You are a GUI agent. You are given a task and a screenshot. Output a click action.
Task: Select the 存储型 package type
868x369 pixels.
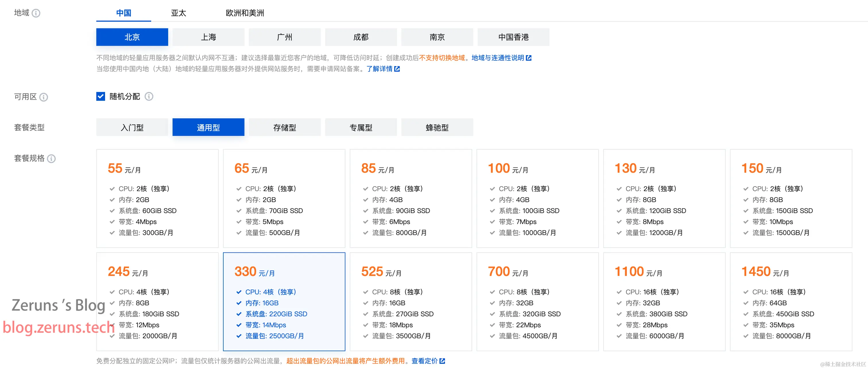click(284, 127)
